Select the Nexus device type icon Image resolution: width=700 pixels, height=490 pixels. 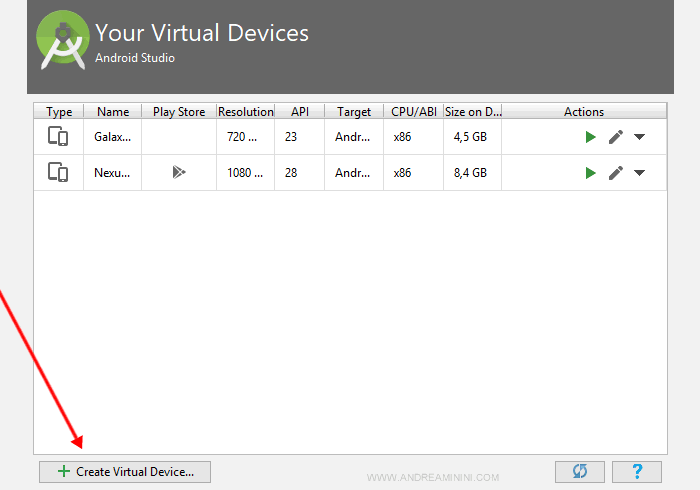58,172
